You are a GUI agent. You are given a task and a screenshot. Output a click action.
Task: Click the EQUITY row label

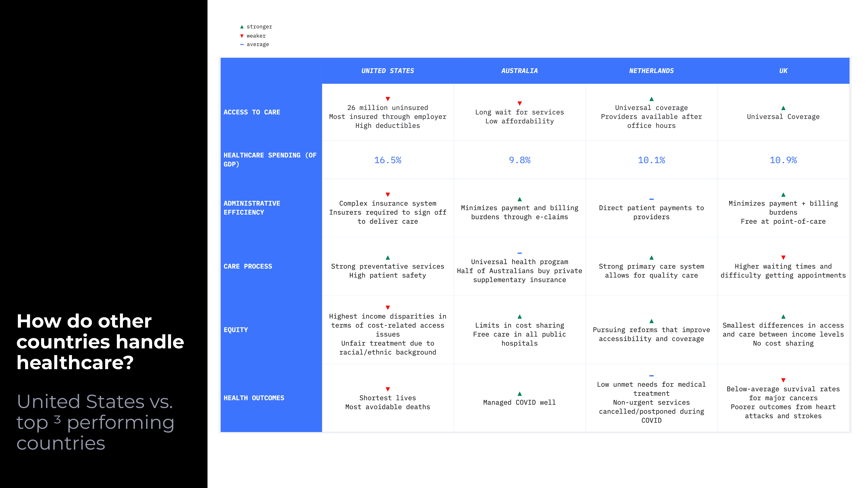click(236, 330)
